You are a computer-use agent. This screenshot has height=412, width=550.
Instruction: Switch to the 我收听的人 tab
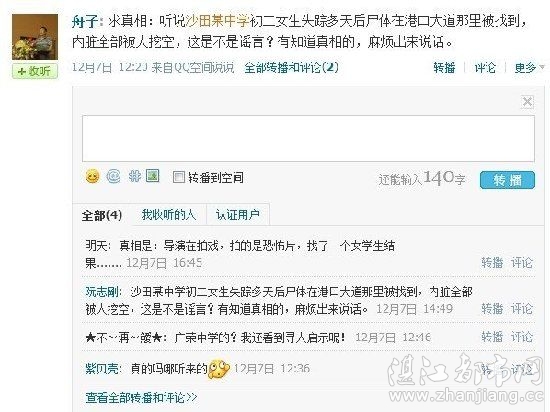pyautogui.click(x=168, y=215)
